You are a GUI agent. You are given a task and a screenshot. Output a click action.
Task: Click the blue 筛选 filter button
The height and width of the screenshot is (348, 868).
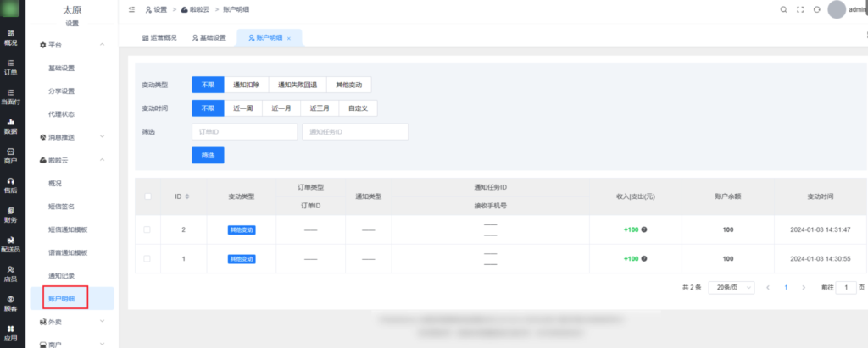coord(208,156)
